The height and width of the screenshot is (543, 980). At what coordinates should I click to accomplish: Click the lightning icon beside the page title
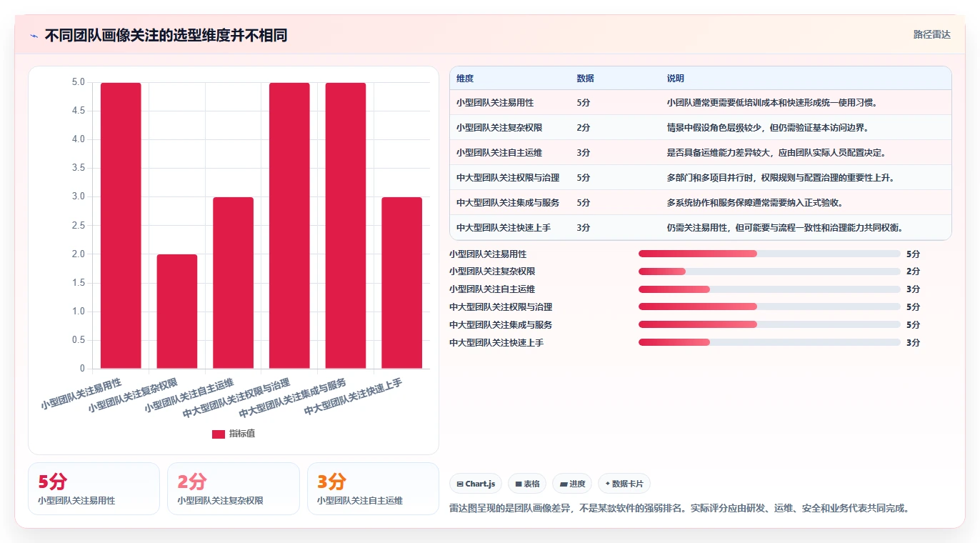point(34,36)
